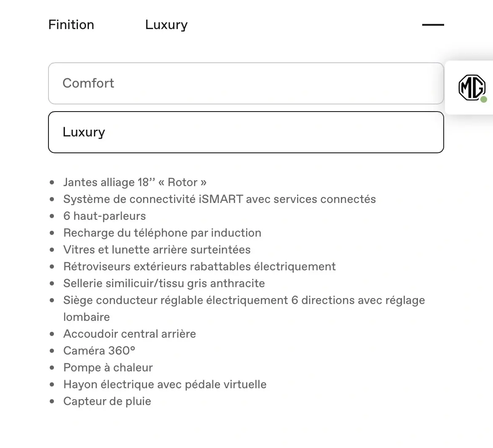Deselect the currently highlighted Luxury card
Viewport: 493px width, 448px height.
[x=246, y=132]
